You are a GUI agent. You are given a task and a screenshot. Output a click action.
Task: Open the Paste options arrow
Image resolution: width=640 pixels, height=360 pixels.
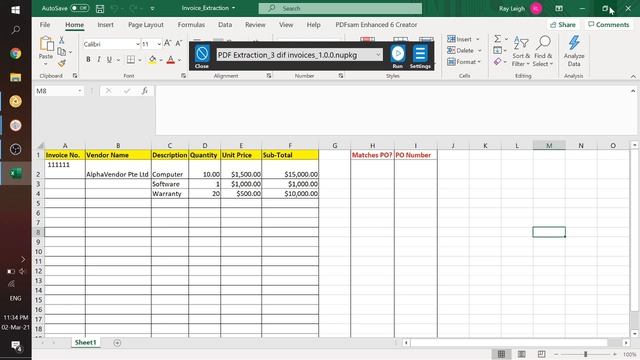coord(46,64)
